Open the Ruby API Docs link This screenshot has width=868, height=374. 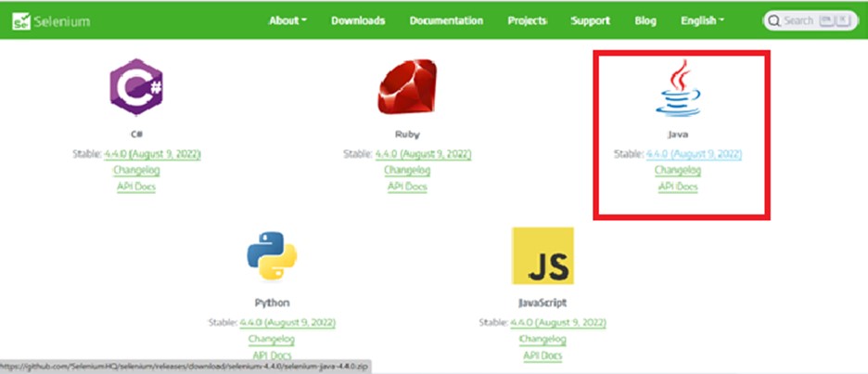[407, 187]
